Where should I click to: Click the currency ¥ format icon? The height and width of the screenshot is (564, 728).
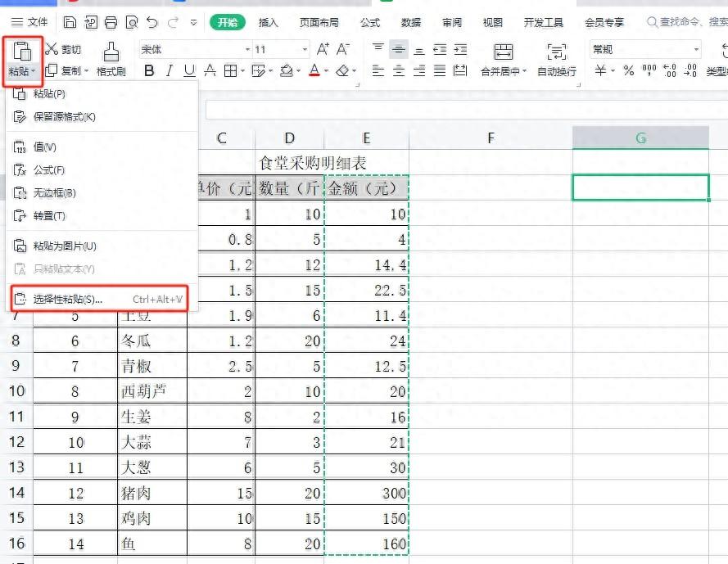(600, 70)
